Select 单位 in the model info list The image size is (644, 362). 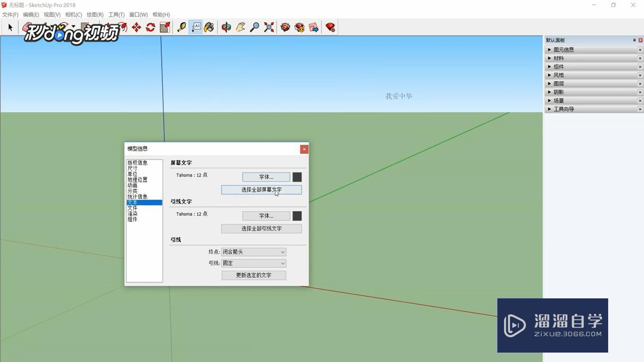click(x=132, y=174)
